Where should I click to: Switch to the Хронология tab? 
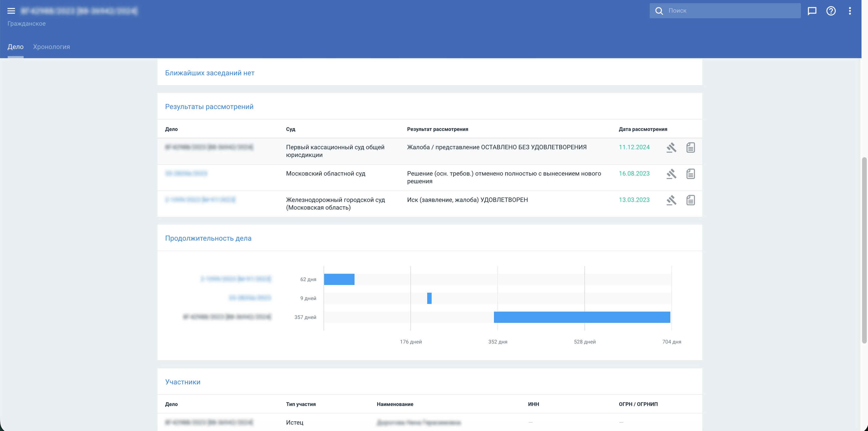pyautogui.click(x=51, y=47)
